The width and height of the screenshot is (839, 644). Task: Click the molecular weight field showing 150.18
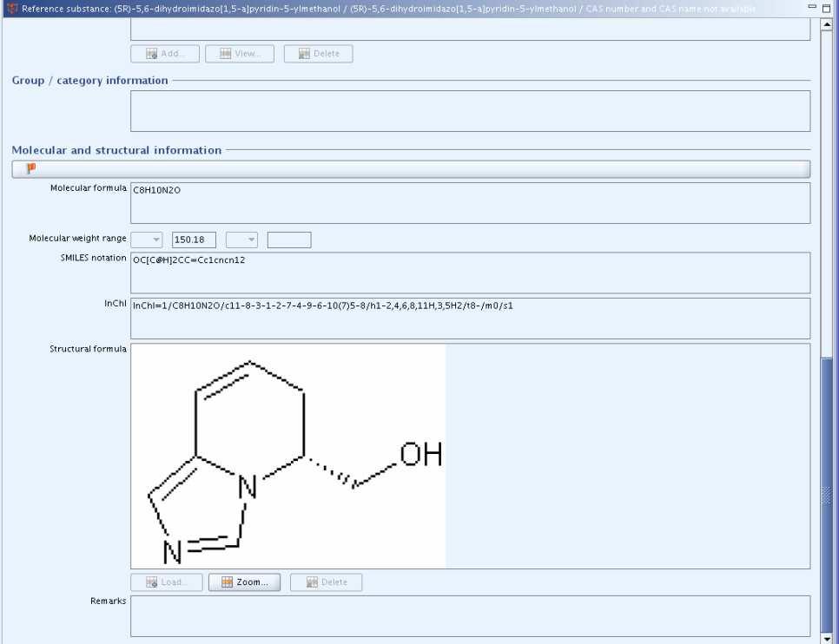pyautogui.click(x=194, y=240)
